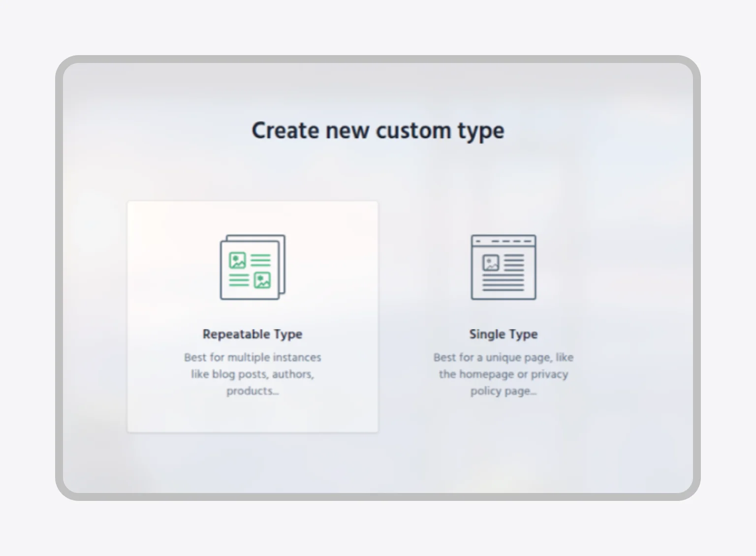This screenshot has width=756, height=556.
Task: Click the Single Type label
Action: 503,334
